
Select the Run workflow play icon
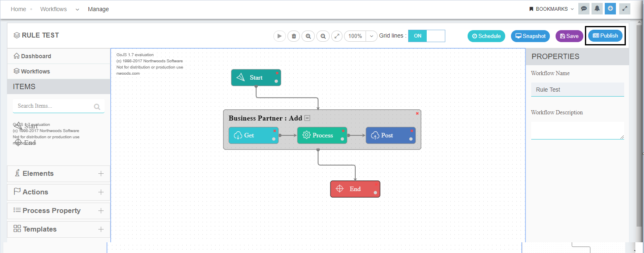(x=280, y=36)
